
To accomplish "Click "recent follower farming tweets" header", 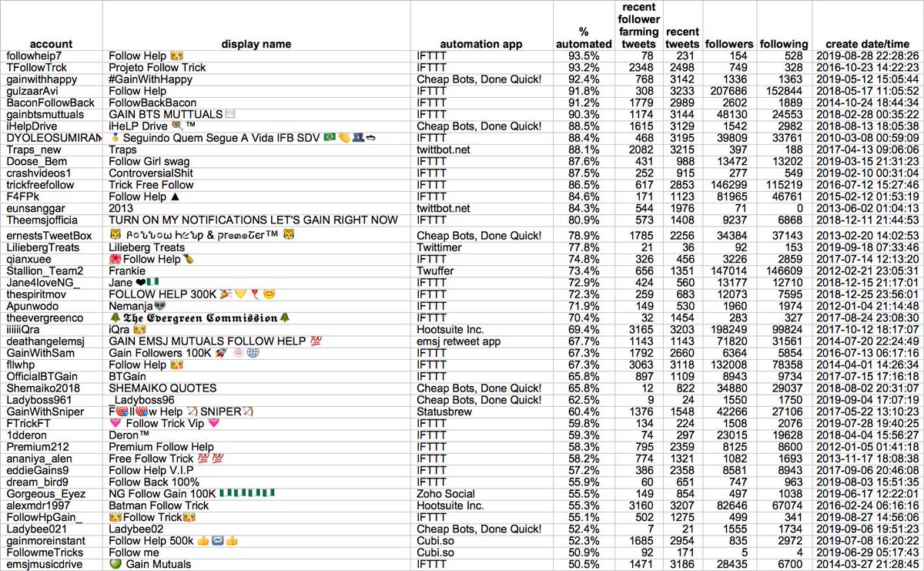I will point(639,26).
